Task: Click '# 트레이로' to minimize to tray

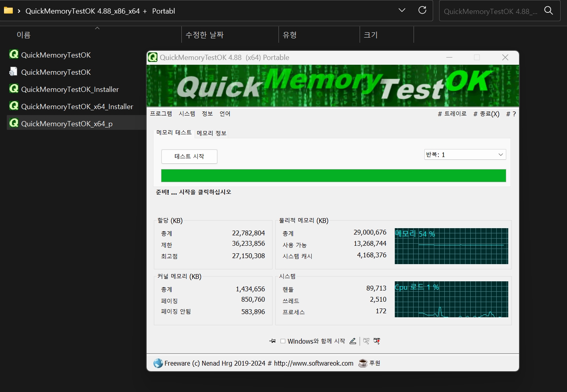Action: [452, 114]
